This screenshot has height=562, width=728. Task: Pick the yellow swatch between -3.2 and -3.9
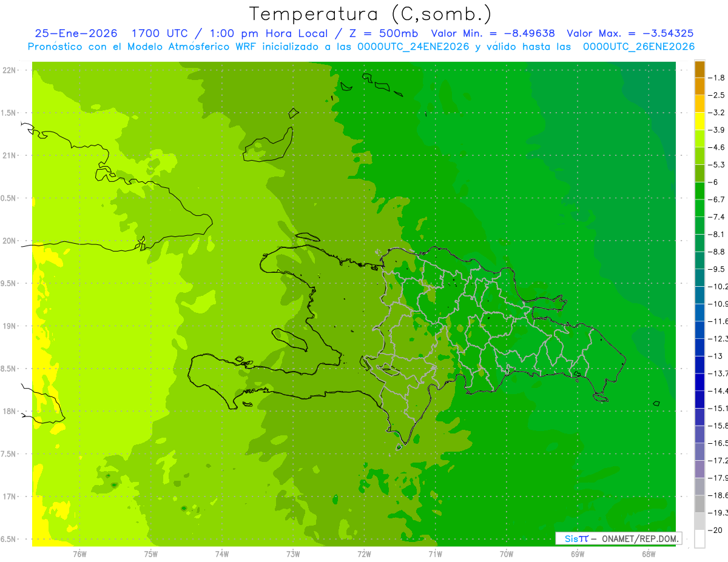coord(699,121)
